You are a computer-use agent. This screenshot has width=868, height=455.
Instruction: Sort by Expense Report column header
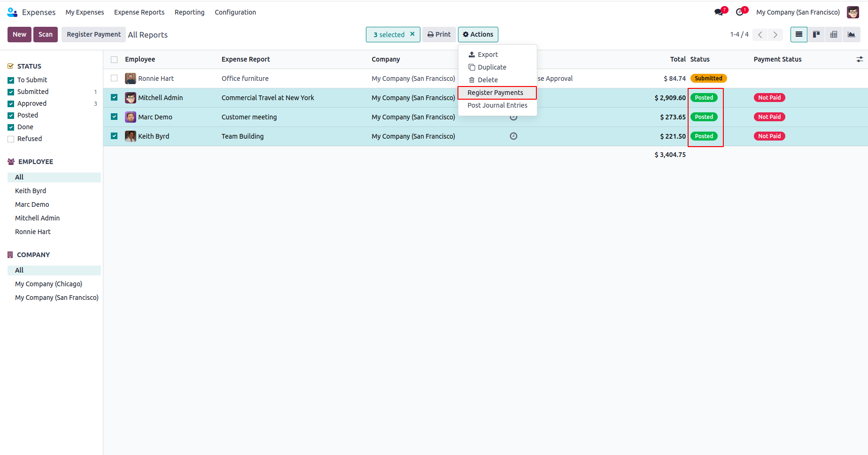pos(246,59)
